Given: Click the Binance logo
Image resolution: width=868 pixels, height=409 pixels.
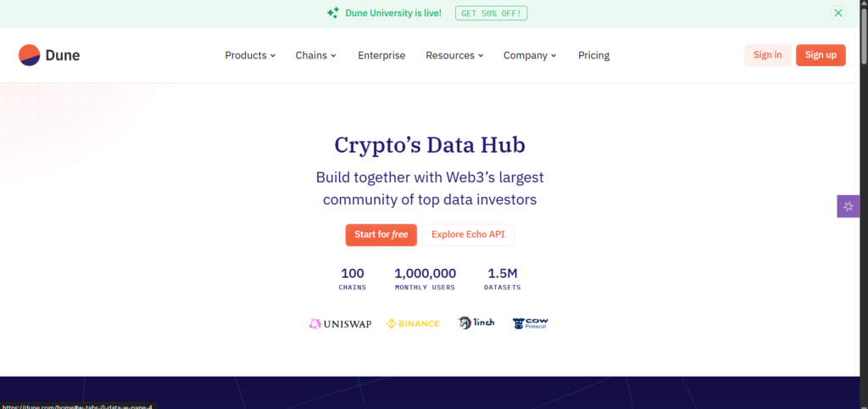Looking at the screenshot, I should (x=413, y=323).
